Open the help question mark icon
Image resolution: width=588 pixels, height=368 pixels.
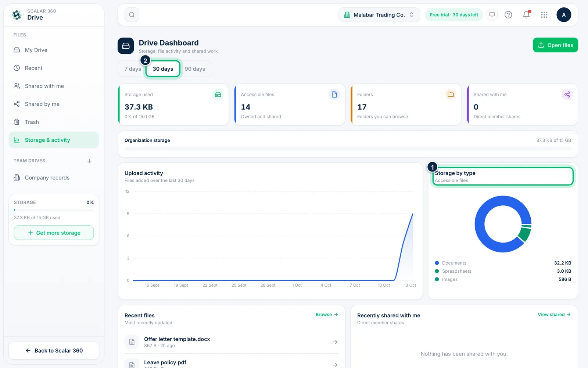click(x=508, y=15)
